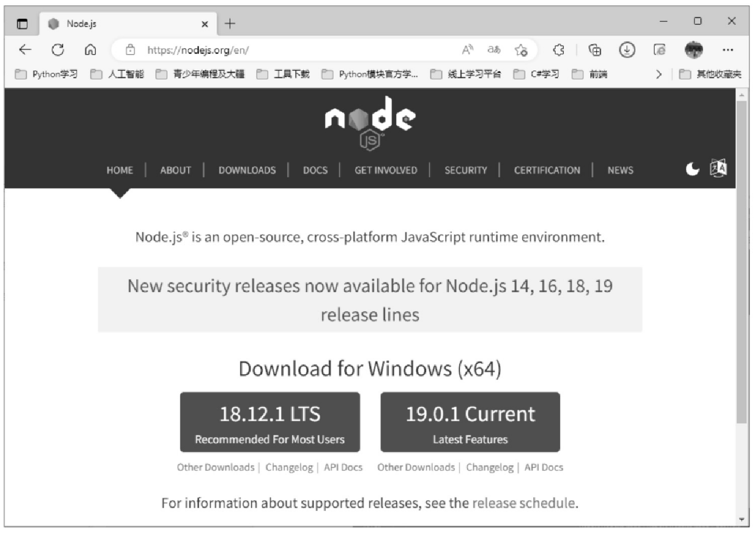Viewport: 756px width, 534px height.
Task: Open browser settings ellipsis menu
Action: (728, 50)
